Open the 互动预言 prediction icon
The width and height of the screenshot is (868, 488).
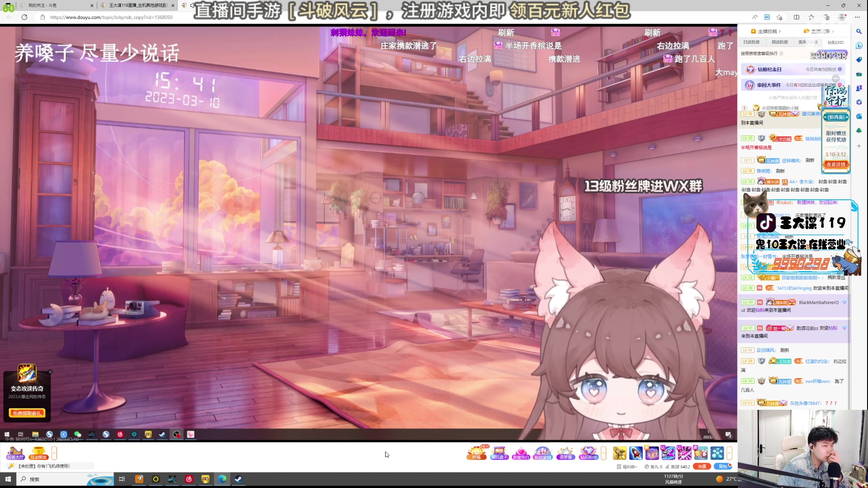coord(38,453)
